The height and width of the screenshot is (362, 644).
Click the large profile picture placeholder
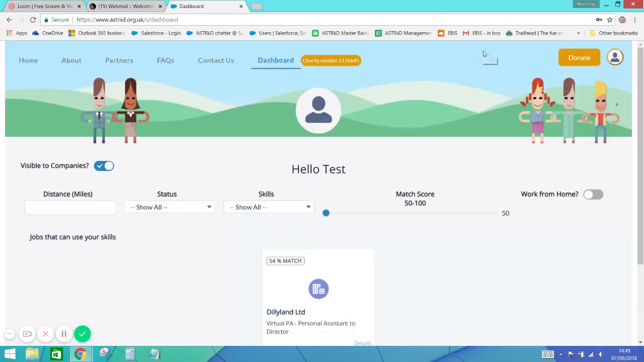point(318,111)
